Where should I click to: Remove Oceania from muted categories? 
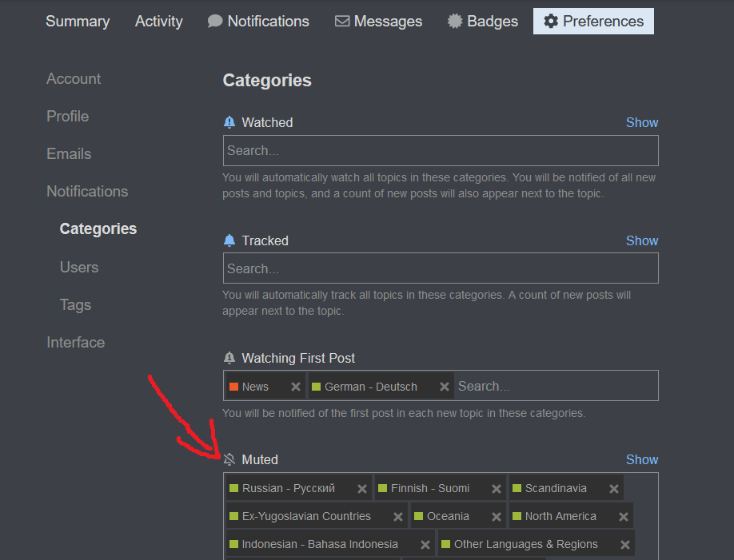click(x=497, y=517)
